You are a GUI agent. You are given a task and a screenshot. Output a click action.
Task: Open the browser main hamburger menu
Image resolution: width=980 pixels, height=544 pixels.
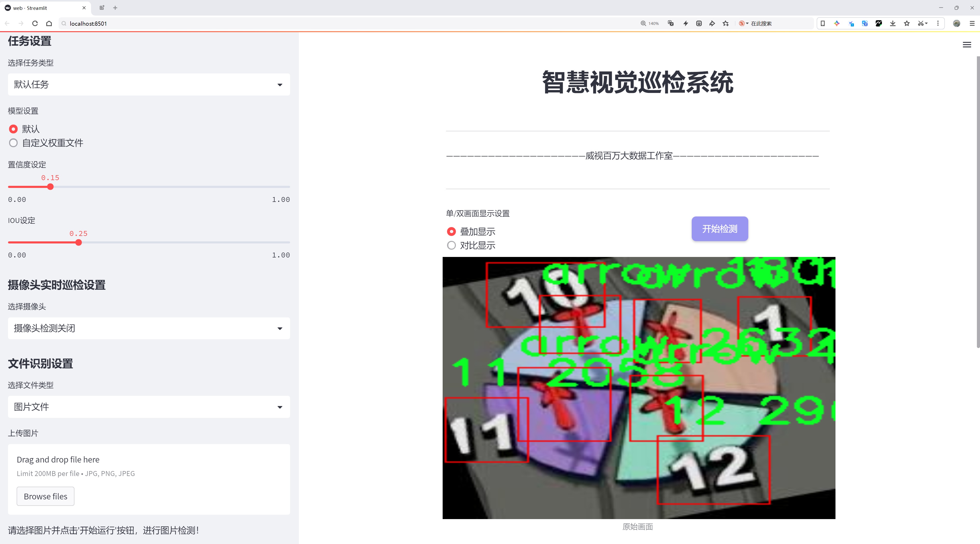pyautogui.click(x=972, y=23)
